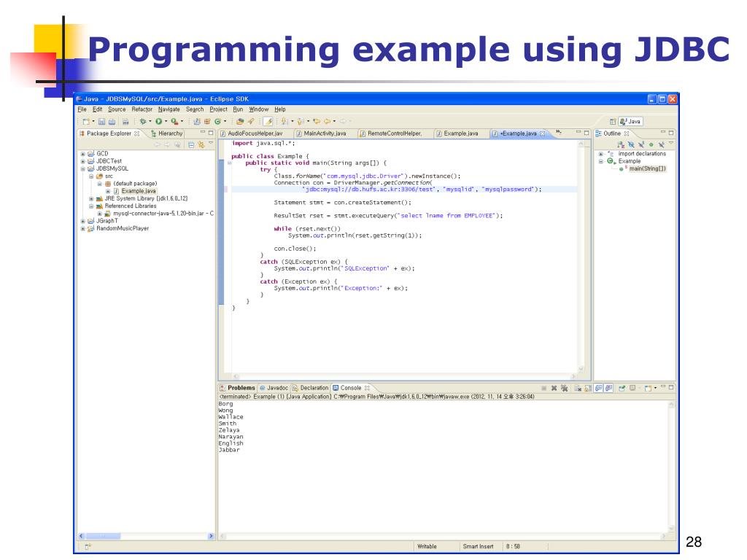
Task: Click the editor vertical scrollbar up arrow
Action: (581, 144)
